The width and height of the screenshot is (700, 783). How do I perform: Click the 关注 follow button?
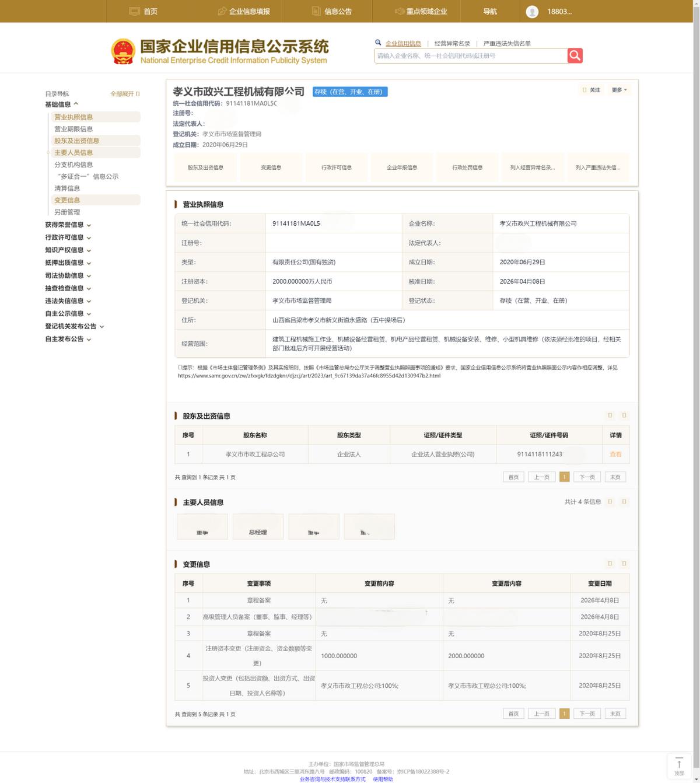[591, 90]
